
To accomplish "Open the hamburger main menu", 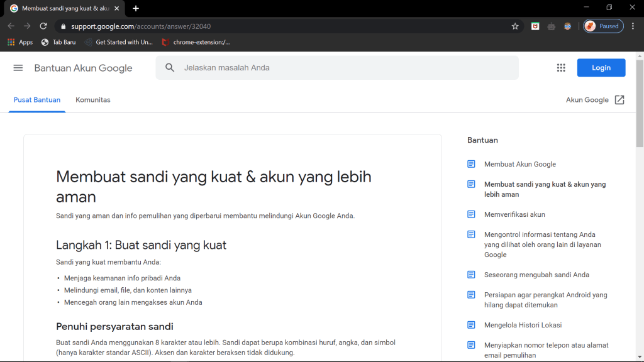I will pos(18,68).
